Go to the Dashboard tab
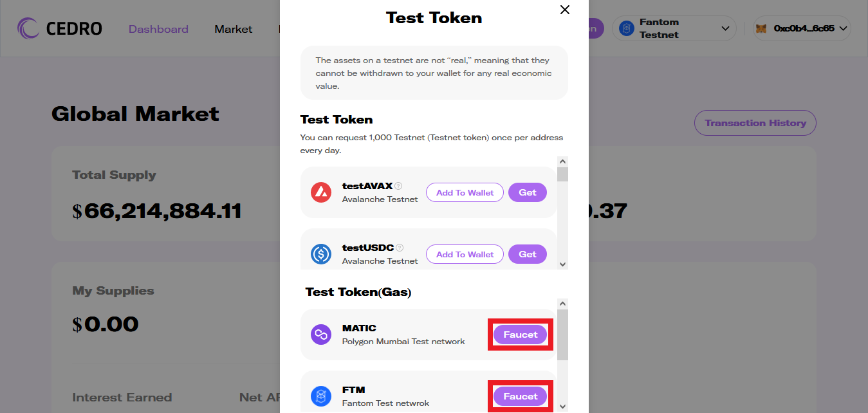The image size is (868, 413). click(x=158, y=29)
